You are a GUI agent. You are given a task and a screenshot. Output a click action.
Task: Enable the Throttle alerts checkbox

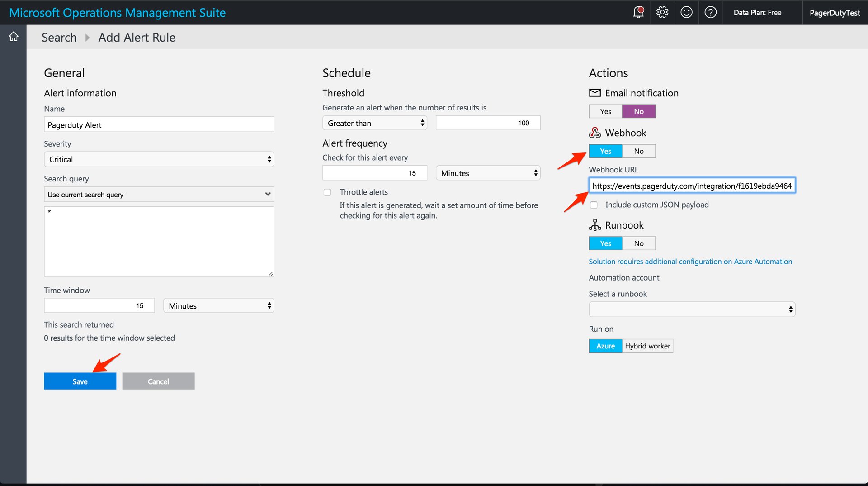[327, 192]
